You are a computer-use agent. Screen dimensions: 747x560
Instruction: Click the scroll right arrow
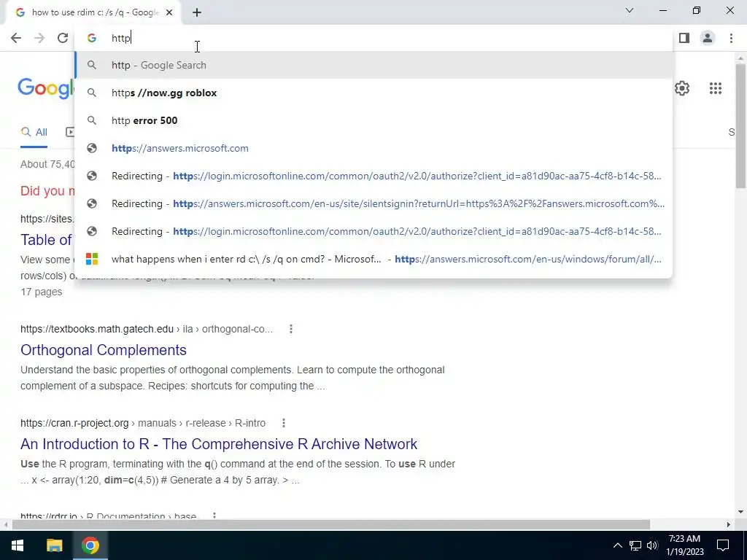pyautogui.click(x=729, y=524)
